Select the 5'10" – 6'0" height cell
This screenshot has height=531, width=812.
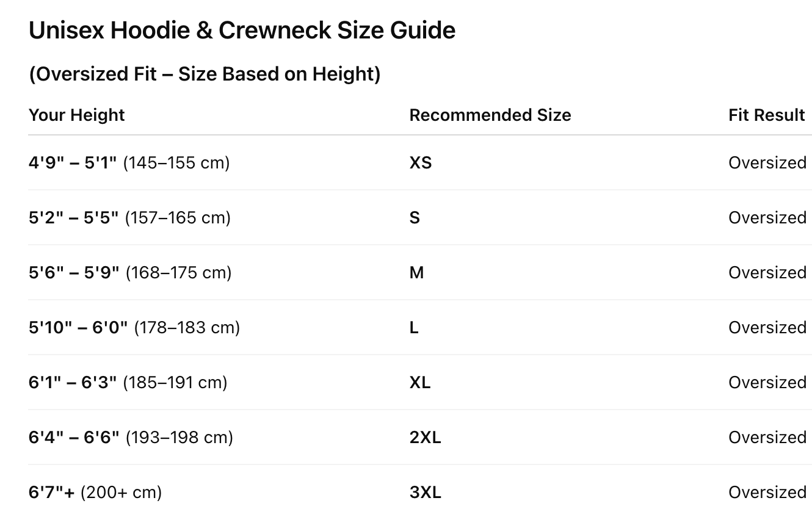pos(134,328)
